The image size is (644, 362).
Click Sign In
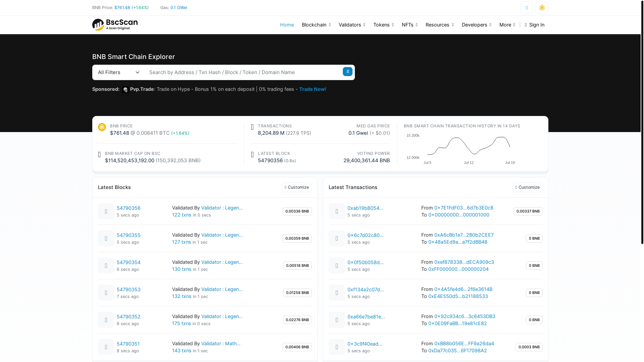point(535,25)
